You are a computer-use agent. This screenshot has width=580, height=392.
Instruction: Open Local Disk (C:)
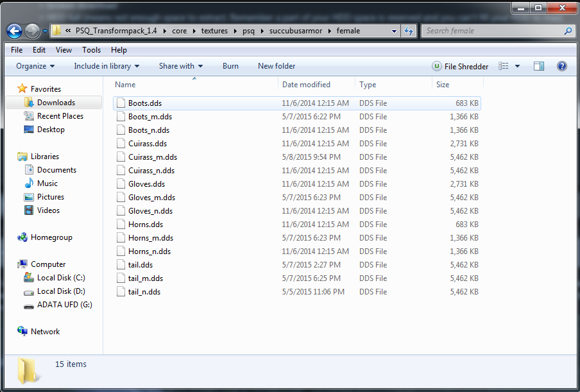coord(55,278)
